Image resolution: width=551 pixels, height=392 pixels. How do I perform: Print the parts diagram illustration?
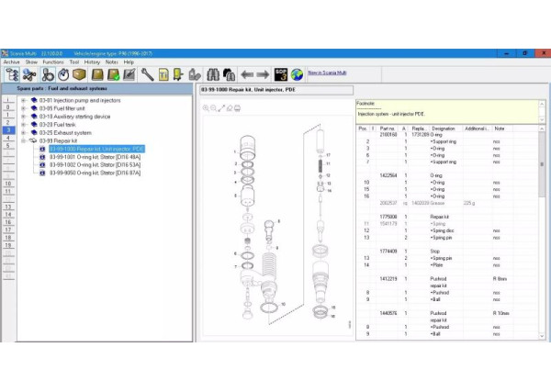click(238, 107)
